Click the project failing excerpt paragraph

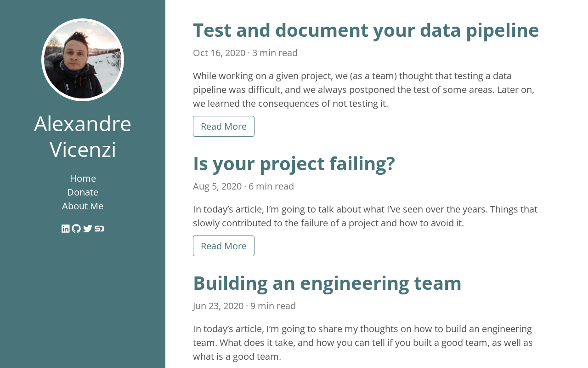(365, 216)
